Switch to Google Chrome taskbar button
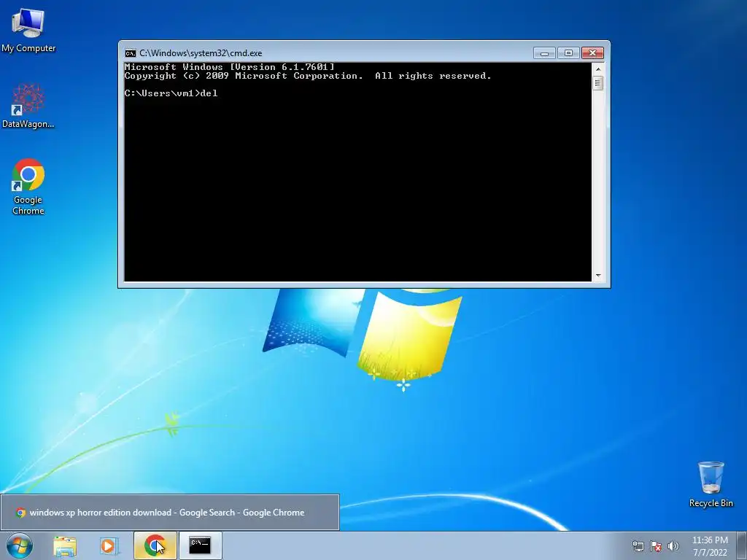The height and width of the screenshot is (560, 747). (155, 545)
